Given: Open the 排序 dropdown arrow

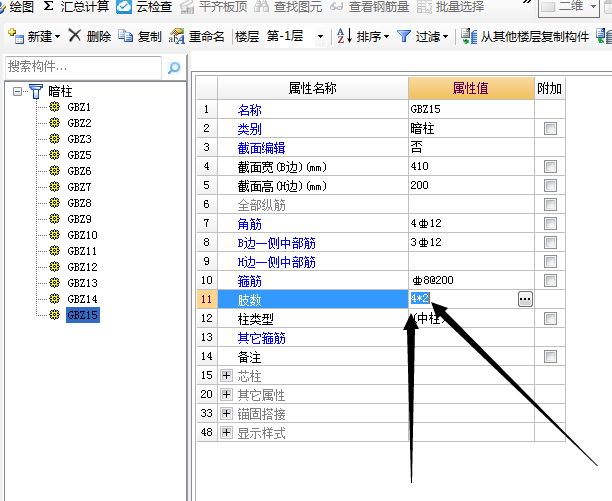Looking at the screenshot, I should pos(386,37).
